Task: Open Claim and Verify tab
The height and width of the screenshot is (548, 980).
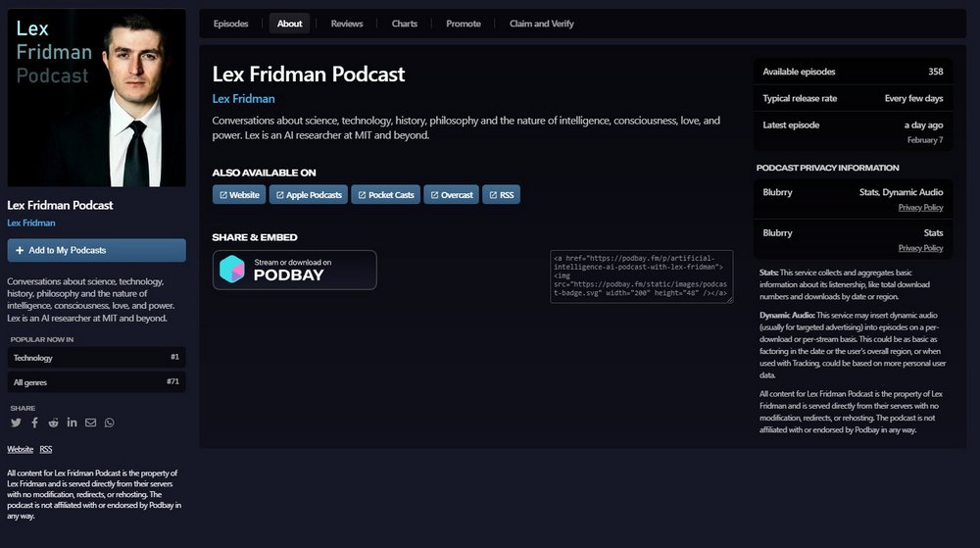Action: click(x=541, y=24)
